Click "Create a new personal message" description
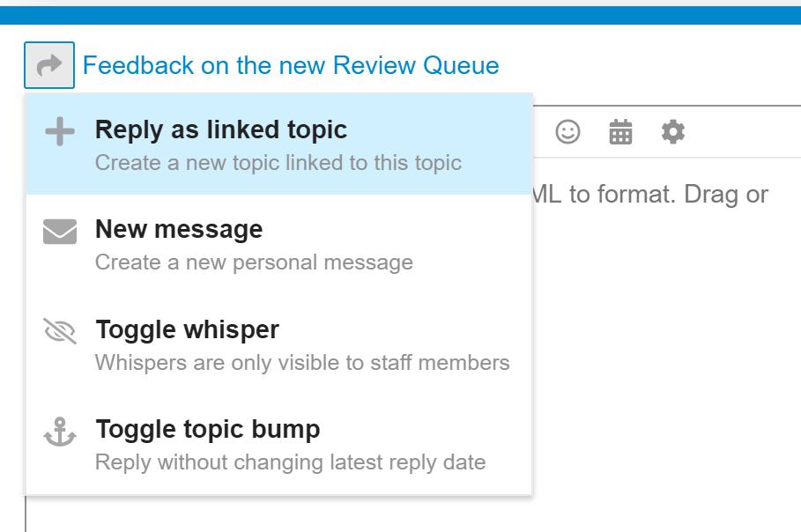801x532 pixels. pyautogui.click(x=254, y=262)
